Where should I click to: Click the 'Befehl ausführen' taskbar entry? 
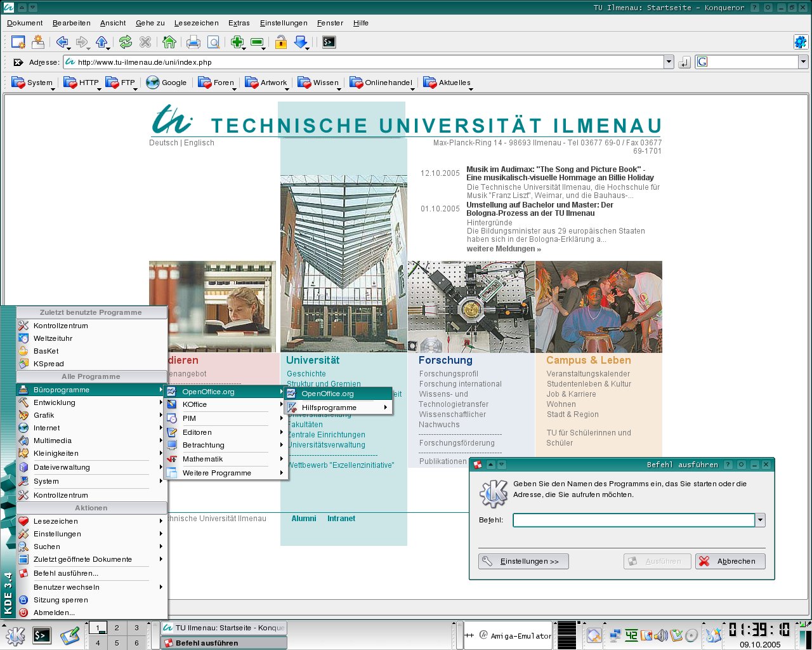coord(225,643)
